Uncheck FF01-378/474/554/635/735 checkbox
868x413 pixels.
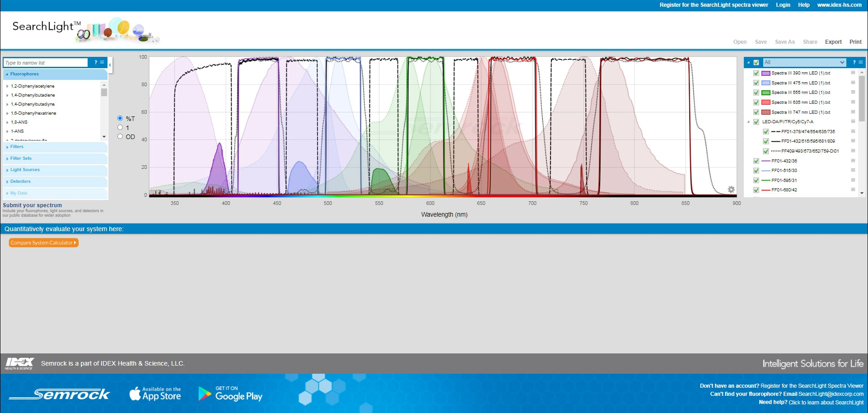[x=766, y=132]
